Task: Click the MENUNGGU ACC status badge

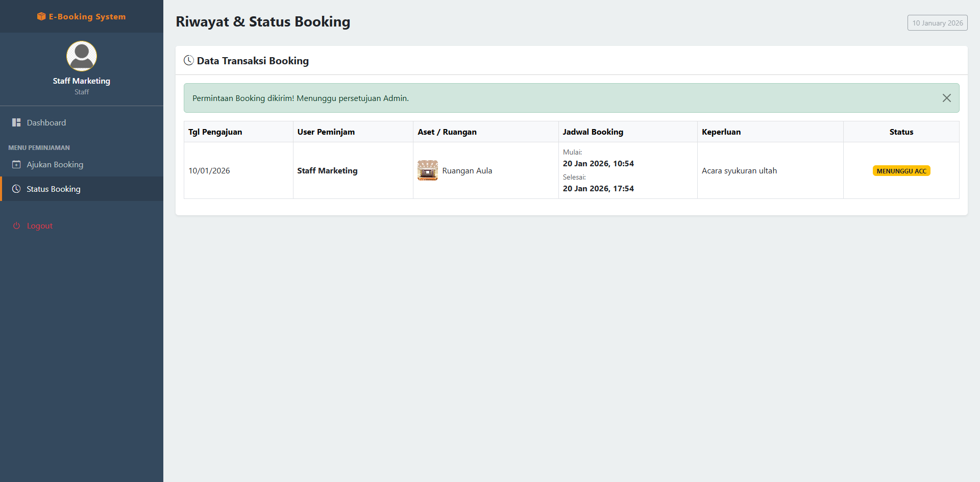Action: point(901,171)
